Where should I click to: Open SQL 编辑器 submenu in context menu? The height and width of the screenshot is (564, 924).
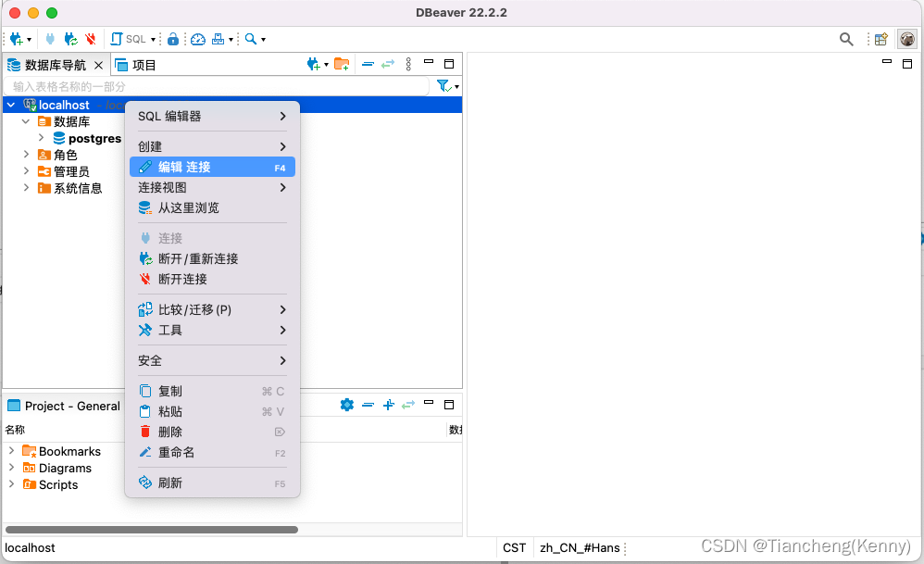coord(212,116)
